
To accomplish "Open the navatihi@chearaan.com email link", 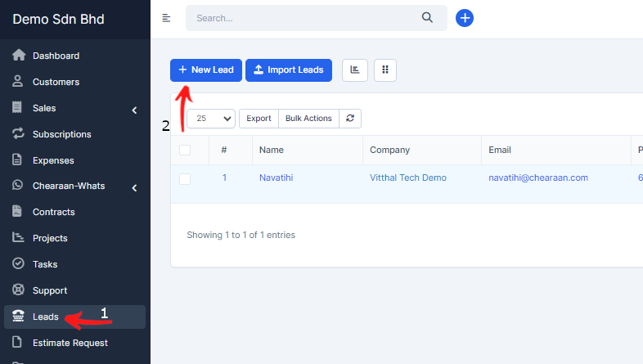I will tap(537, 178).
